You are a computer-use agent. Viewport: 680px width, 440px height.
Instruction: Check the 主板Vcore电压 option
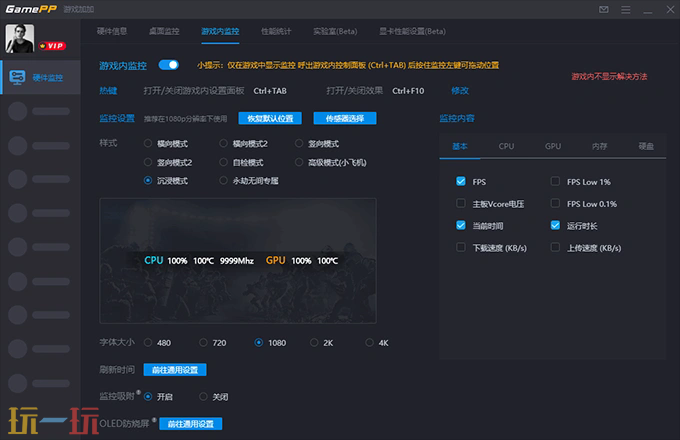click(x=461, y=203)
